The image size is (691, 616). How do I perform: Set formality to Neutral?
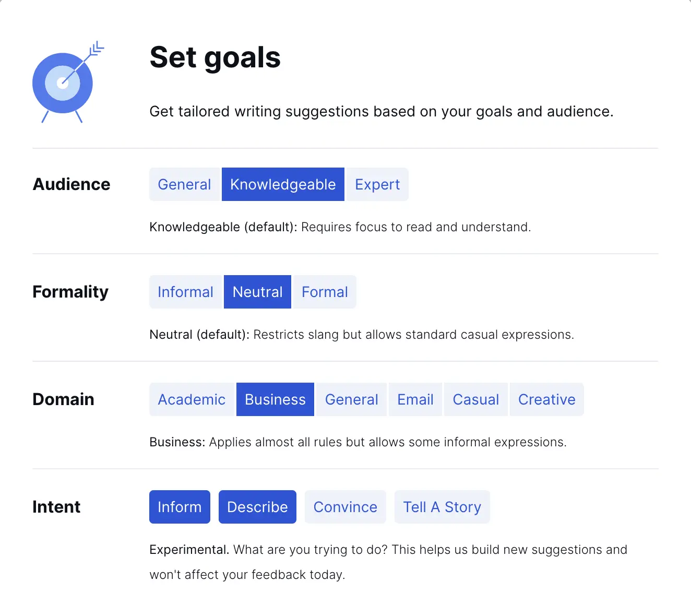click(x=257, y=292)
